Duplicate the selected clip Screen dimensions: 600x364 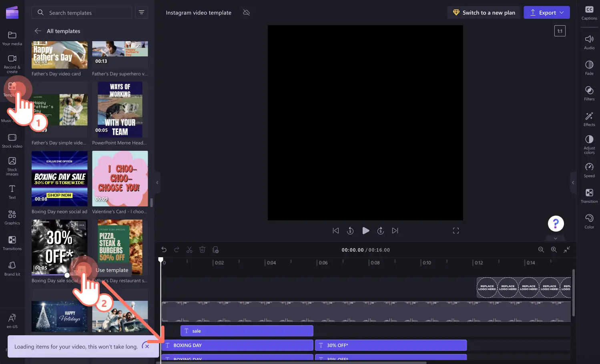[215, 250]
